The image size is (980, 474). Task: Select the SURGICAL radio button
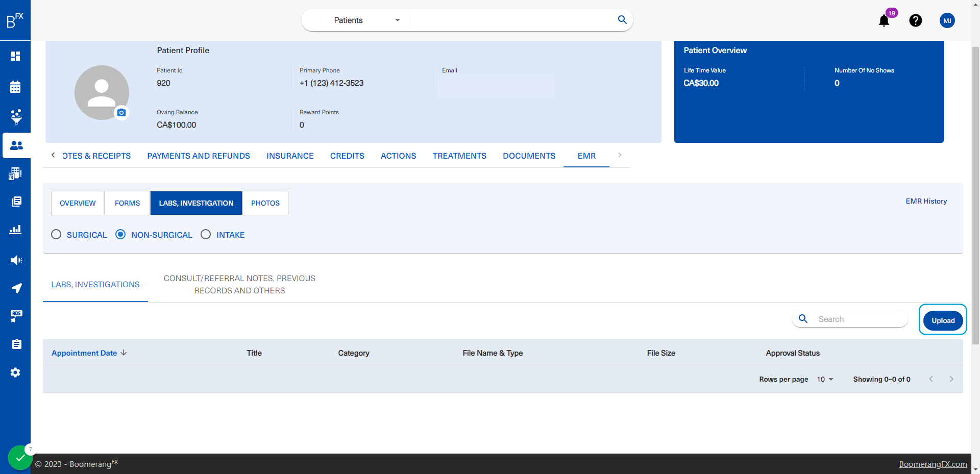(x=56, y=234)
